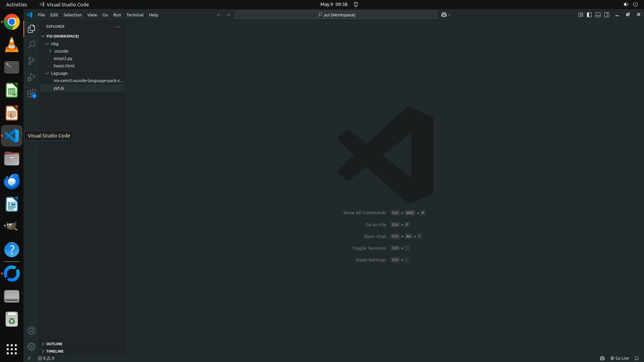Toggle the primary side bar visibility

tap(589, 15)
